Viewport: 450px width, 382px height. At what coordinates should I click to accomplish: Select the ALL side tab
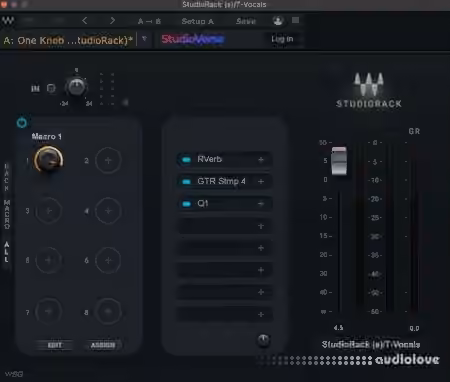coord(7,252)
